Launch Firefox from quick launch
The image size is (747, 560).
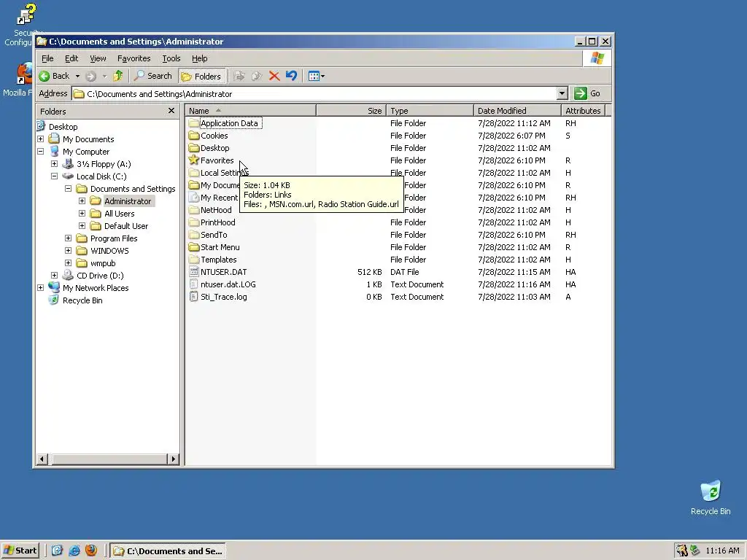click(x=91, y=551)
